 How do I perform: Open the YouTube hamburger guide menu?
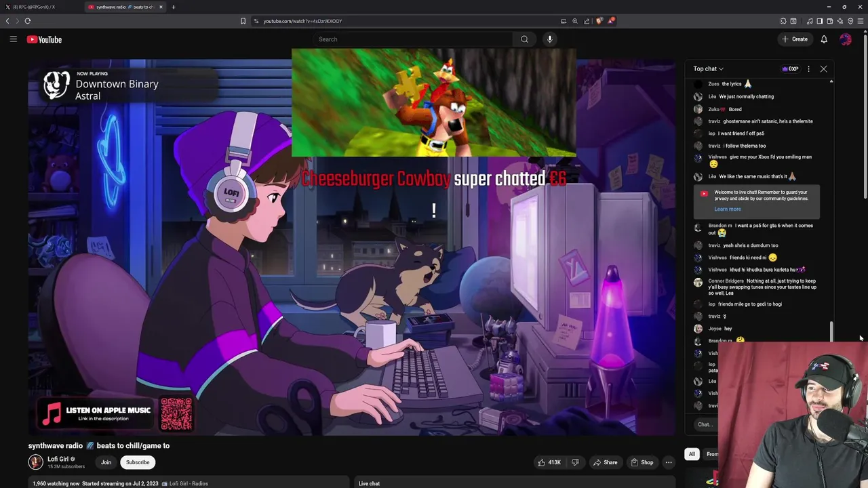click(13, 39)
